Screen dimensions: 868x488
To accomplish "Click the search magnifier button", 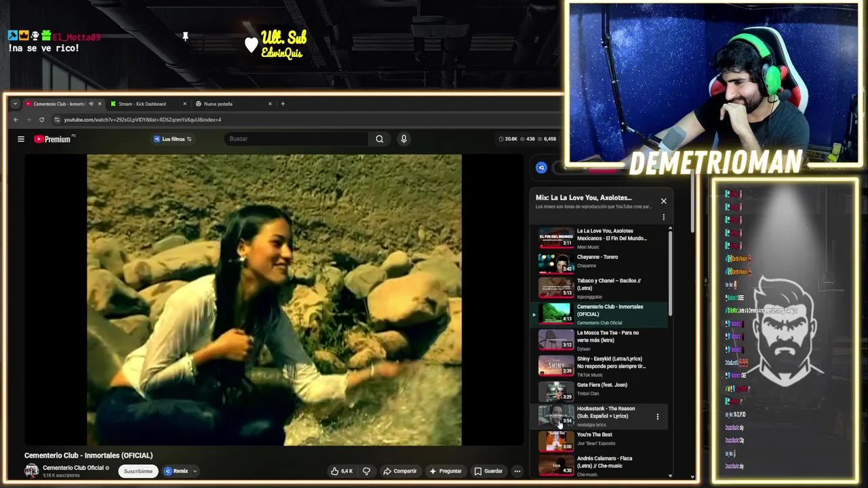I will coord(380,139).
